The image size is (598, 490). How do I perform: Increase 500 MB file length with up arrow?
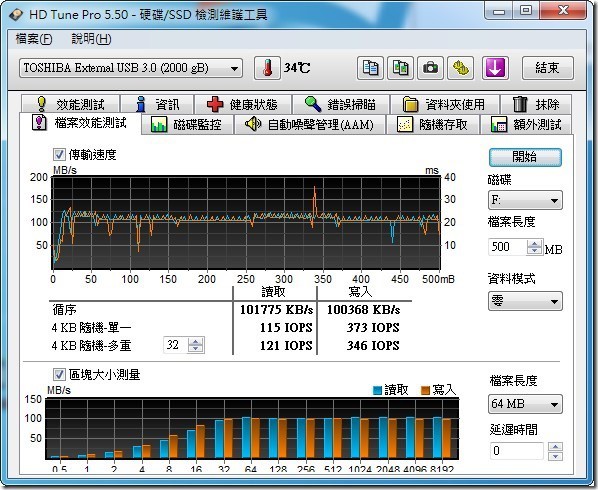click(x=535, y=244)
